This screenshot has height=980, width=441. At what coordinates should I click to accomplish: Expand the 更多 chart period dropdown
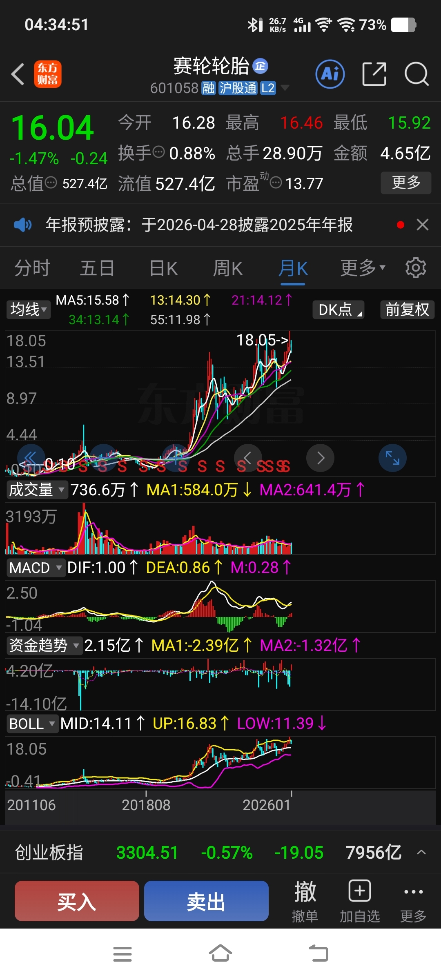363,268
